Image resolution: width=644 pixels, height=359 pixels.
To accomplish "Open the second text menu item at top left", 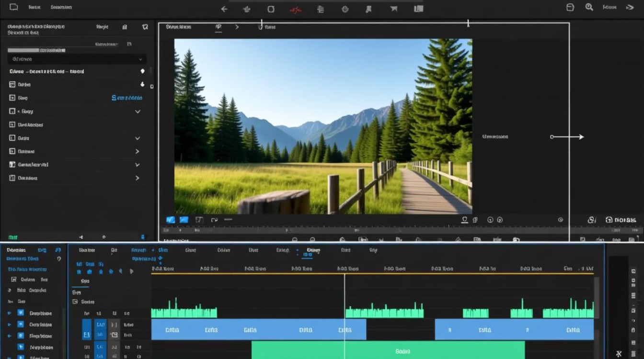I will (x=61, y=7).
